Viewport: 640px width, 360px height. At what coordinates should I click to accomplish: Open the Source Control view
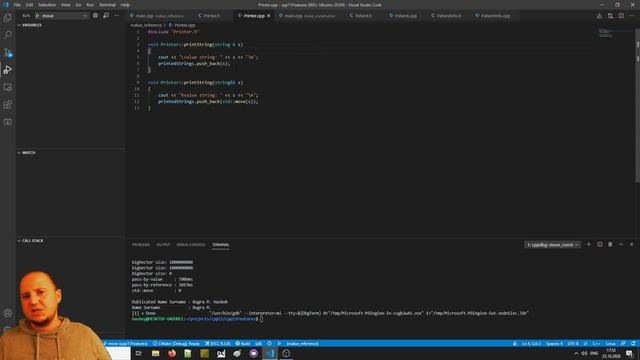coord(7,53)
